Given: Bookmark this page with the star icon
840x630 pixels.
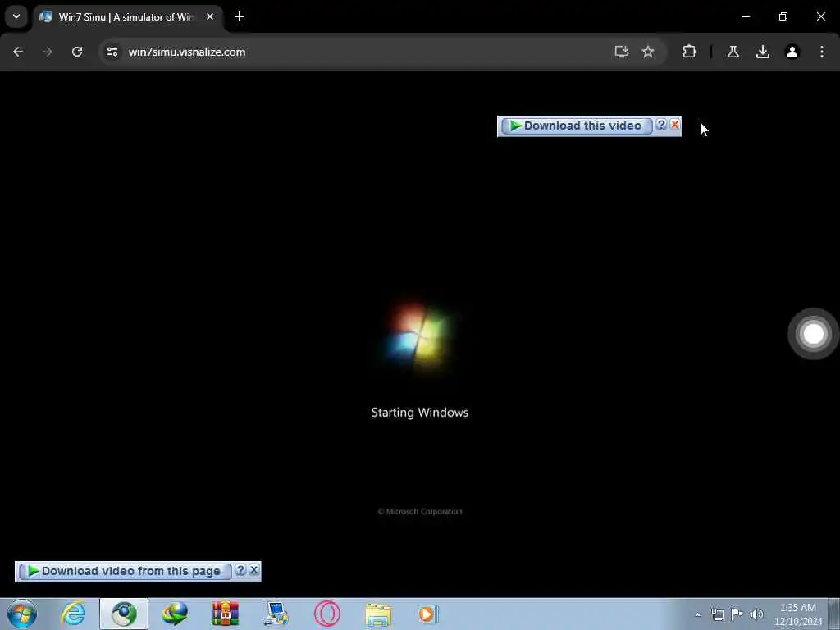Looking at the screenshot, I should (648, 52).
